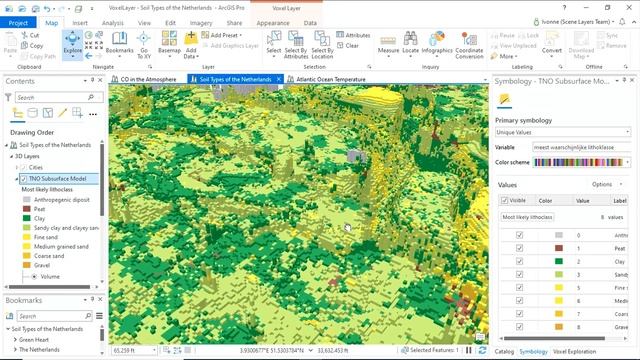Pause drawing in the scene status bar
The image size is (640, 360).
pyautogui.click(x=469, y=350)
